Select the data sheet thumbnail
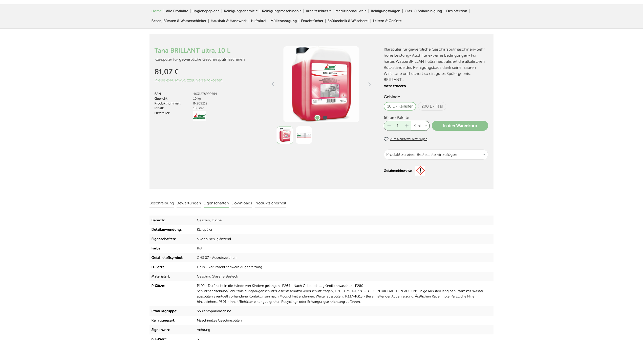Image resolution: width=644 pixels, height=340 pixels. 304,135
